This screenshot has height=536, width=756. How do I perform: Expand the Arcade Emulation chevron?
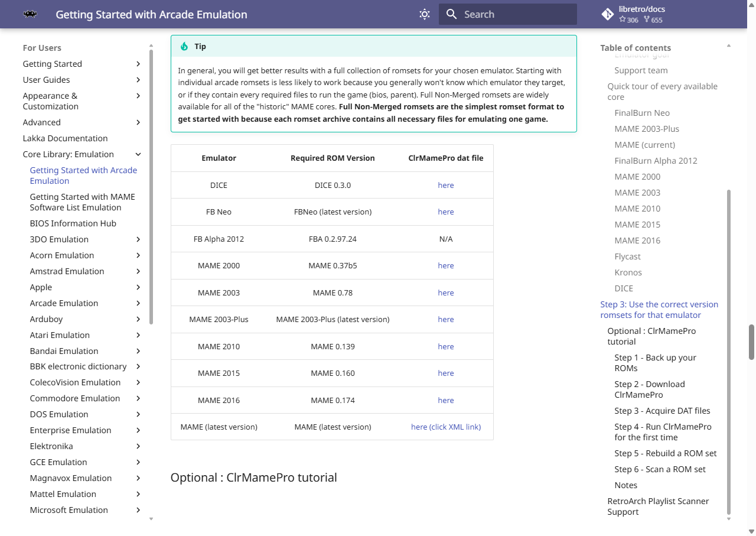coord(138,303)
